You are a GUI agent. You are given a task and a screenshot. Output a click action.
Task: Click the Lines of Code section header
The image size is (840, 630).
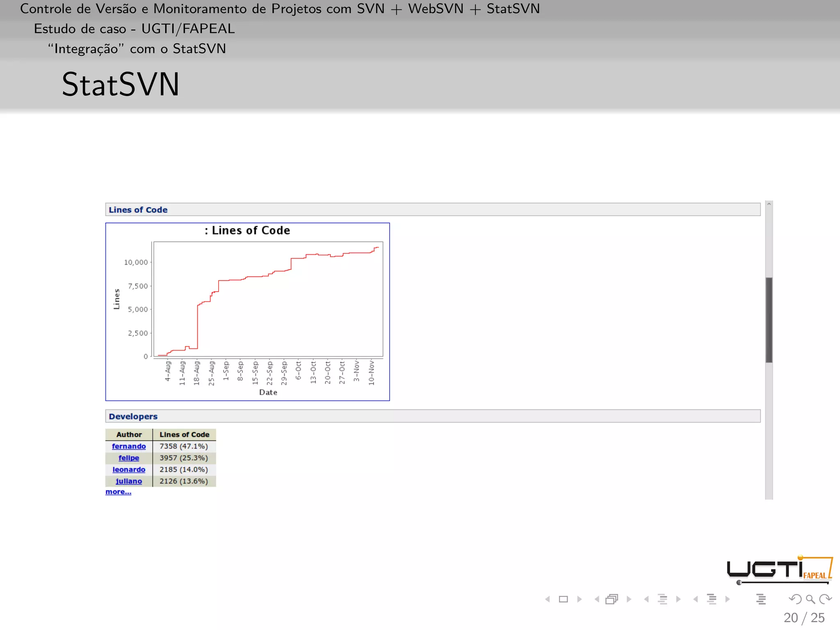433,210
